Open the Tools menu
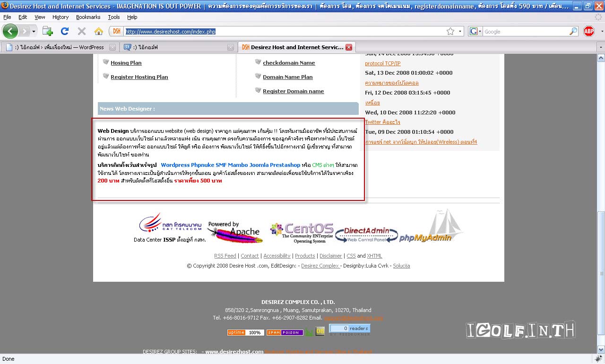 click(x=114, y=17)
